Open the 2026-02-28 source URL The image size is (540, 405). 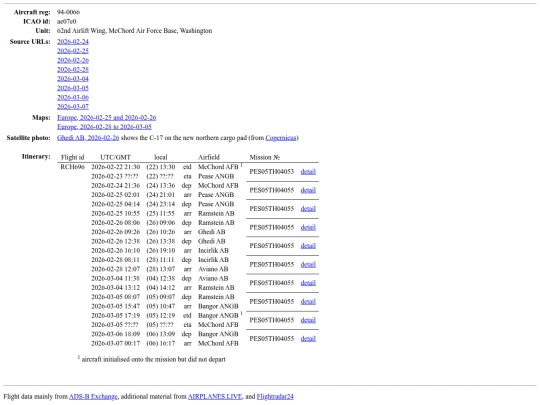pos(73,70)
